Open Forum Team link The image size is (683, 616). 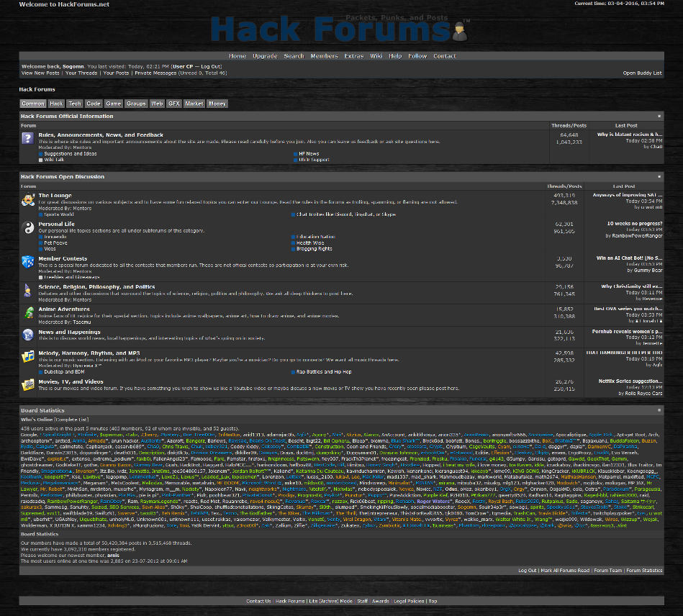[607, 570]
